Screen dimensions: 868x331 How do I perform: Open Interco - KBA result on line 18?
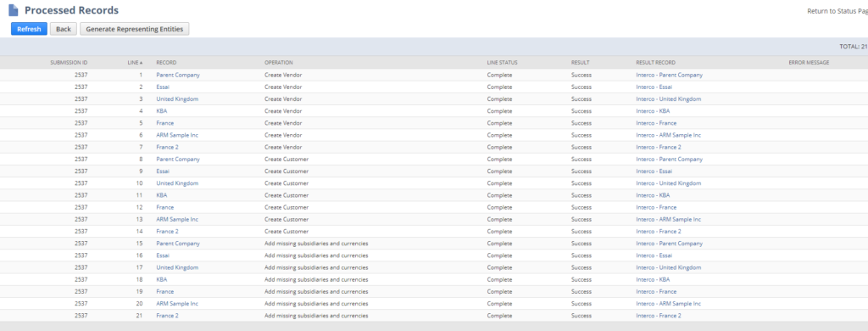pos(653,279)
